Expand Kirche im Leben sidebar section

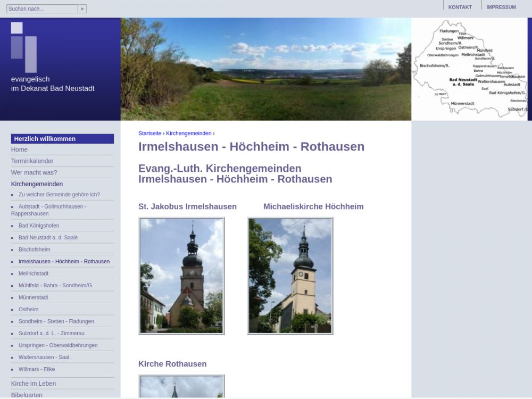click(x=34, y=384)
